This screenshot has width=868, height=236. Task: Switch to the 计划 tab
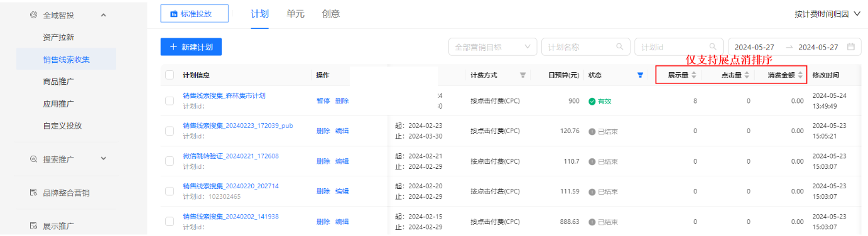(259, 14)
